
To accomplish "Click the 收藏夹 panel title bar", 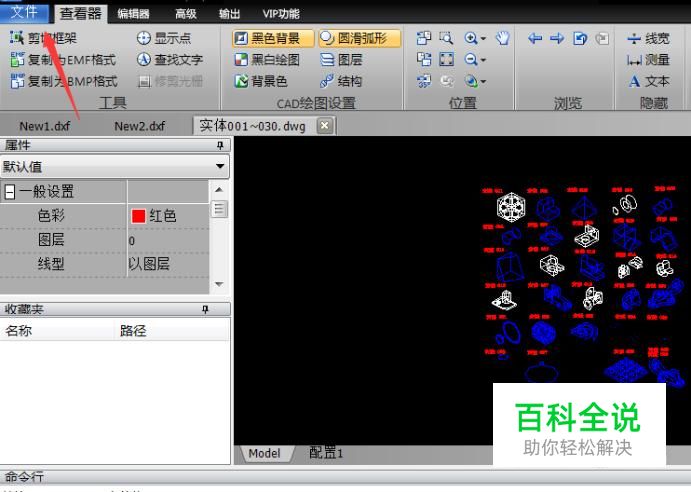I will pos(115,309).
